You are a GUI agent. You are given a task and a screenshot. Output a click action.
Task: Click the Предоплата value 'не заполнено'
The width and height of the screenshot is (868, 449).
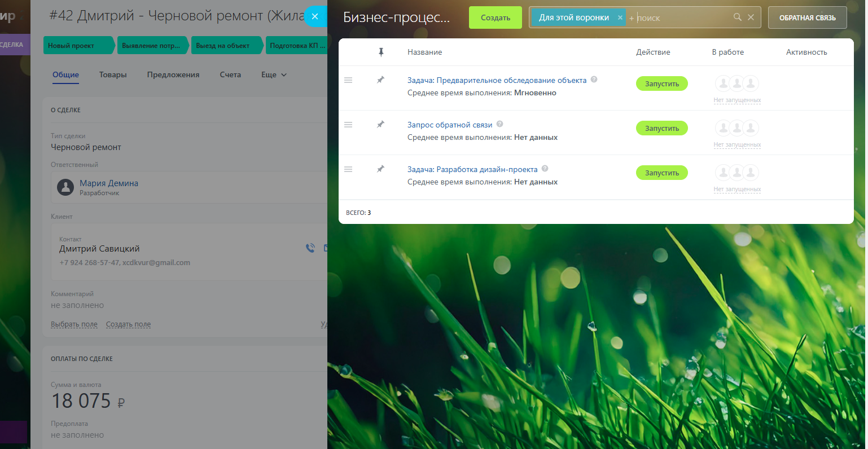(77, 435)
